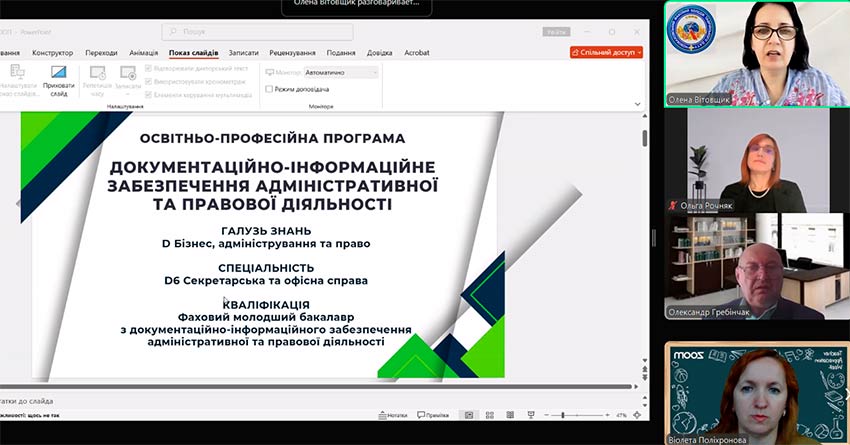Switch to the Рецензування tab
The height and width of the screenshot is (445, 850).
click(292, 52)
